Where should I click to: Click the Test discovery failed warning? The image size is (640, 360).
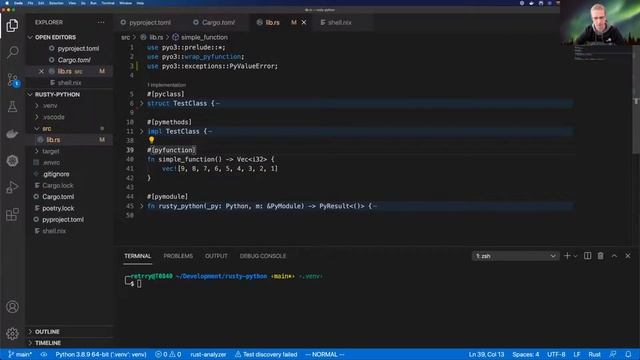pos(266,354)
